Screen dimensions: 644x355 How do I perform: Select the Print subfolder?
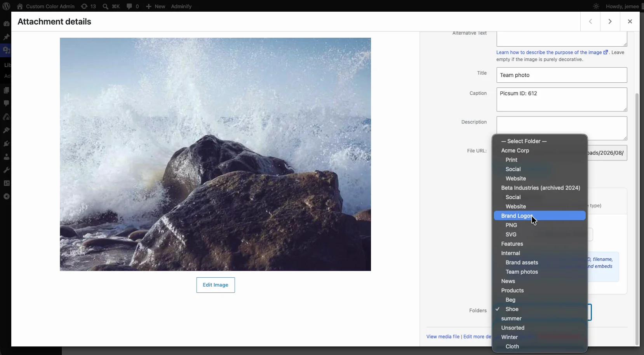(540, 160)
